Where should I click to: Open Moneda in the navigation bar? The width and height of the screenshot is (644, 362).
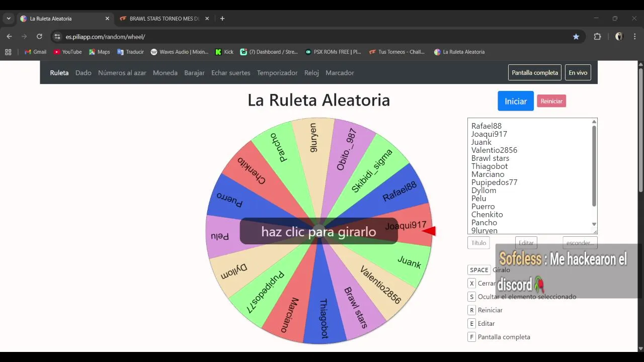(165, 73)
